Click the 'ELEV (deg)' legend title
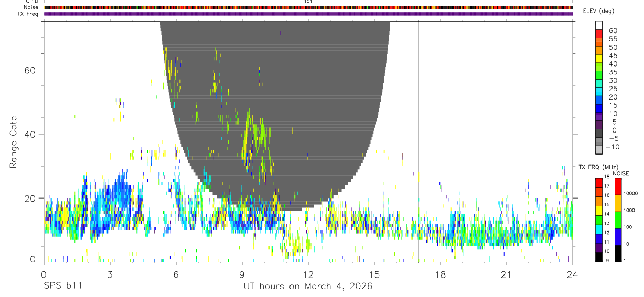 pyautogui.click(x=598, y=11)
